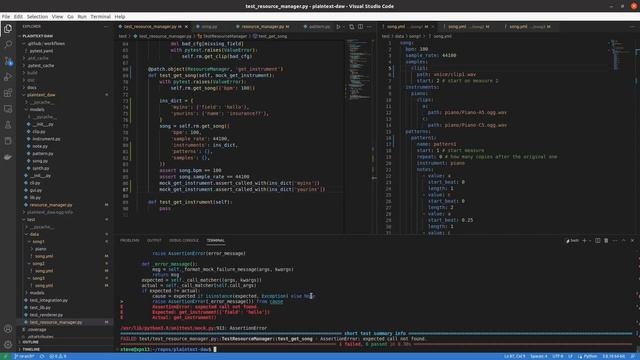Click git branch indicator in status bar

tap(25, 356)
